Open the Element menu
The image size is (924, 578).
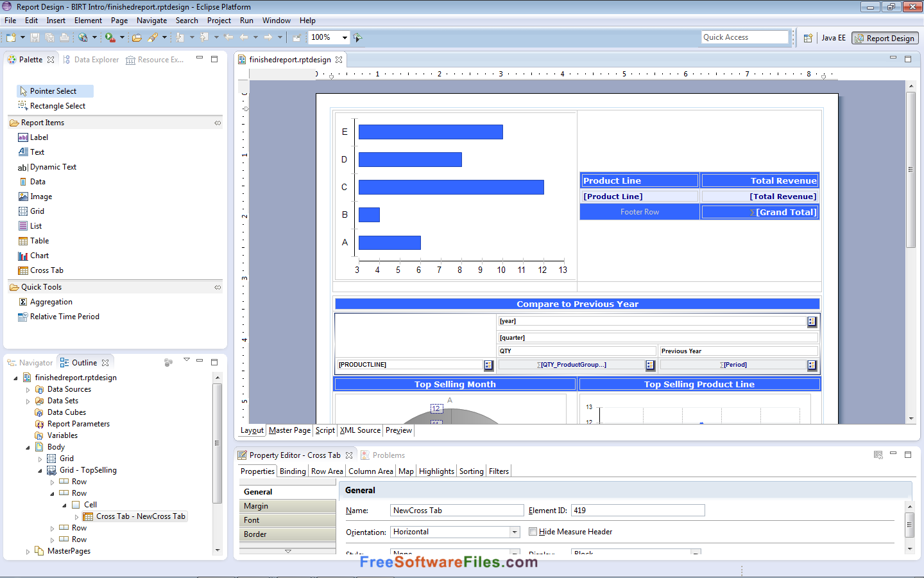click(x=88, y=21)
